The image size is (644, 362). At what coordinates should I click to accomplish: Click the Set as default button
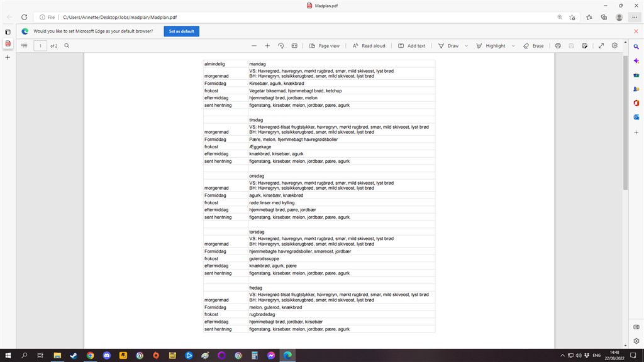[x=181, y=31]
